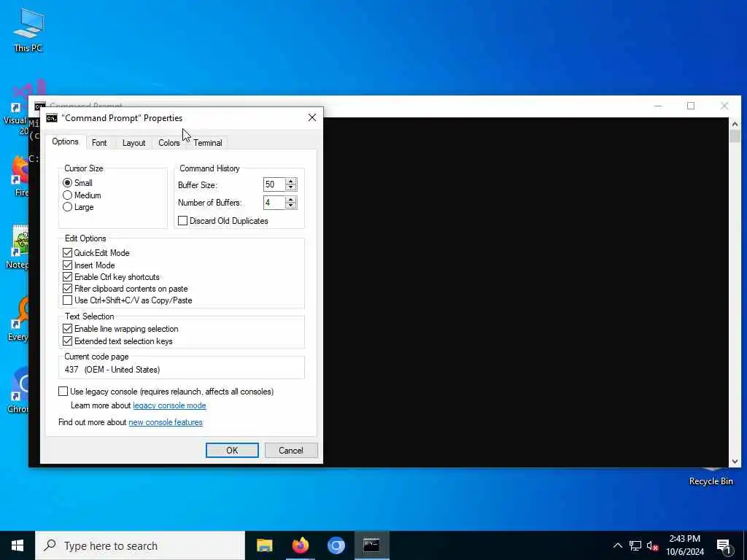Select Everything desktop shortcut
Viewport: 747px width, 560px height.
click(19, 319)
